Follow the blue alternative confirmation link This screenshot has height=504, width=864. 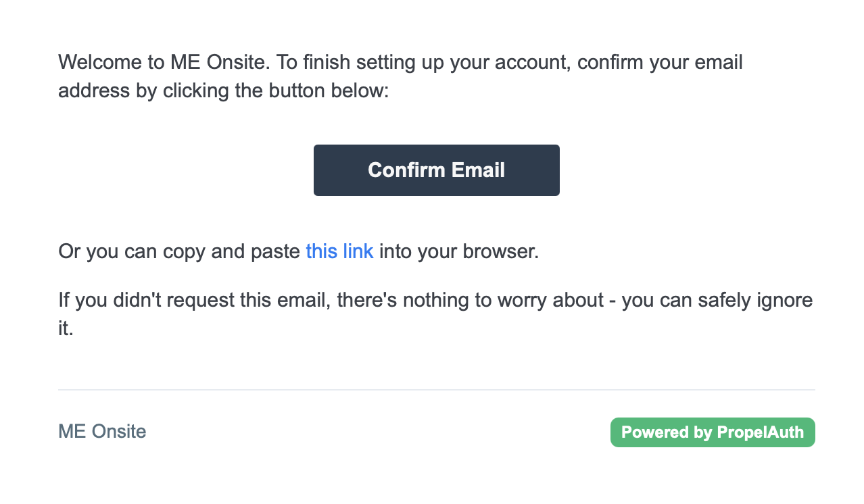tap(339, 251)
